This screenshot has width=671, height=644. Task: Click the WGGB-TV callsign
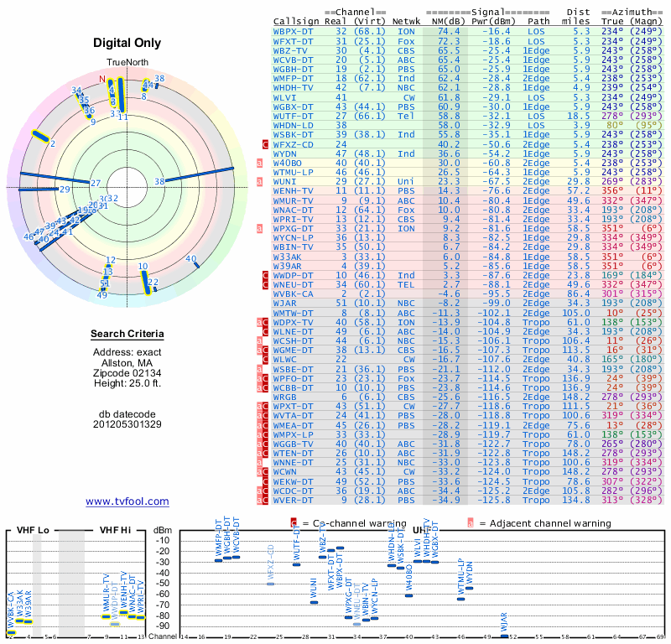click(x=293, y=444)
